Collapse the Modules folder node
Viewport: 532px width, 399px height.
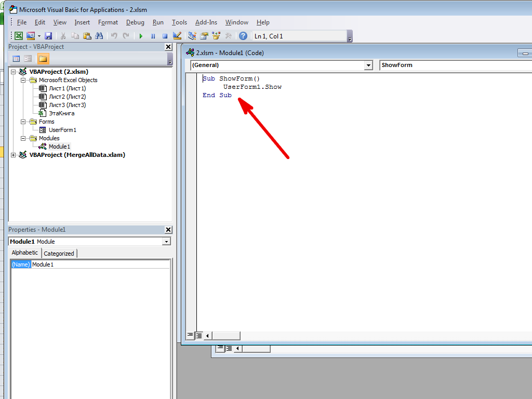23,138
